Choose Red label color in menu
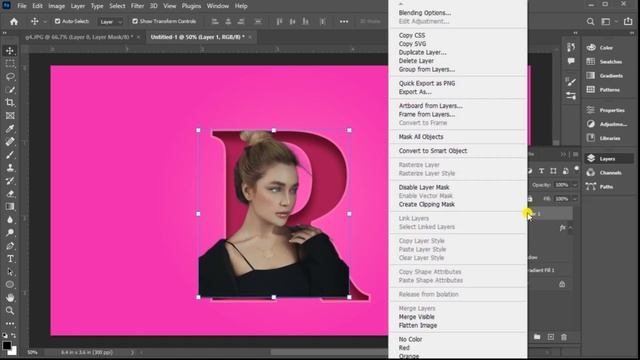Viewport: 640px width, 360px height. tap(404, 348)
